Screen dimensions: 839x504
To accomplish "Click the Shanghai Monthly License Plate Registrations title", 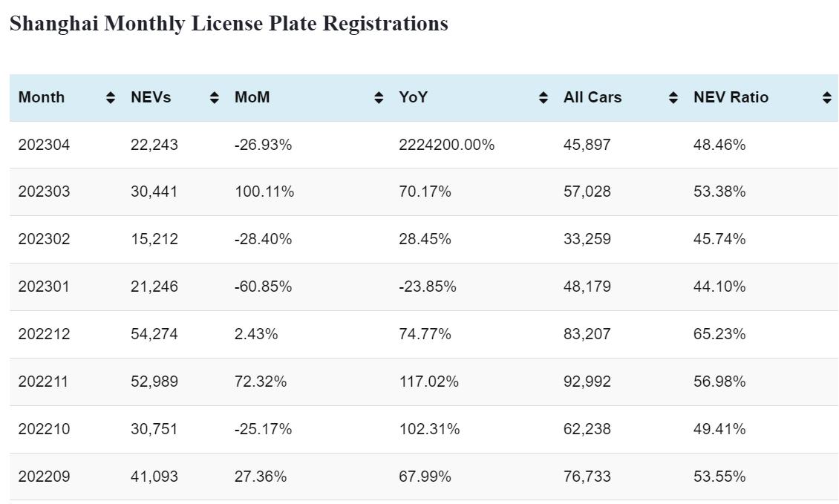I will tap(229, 24).
